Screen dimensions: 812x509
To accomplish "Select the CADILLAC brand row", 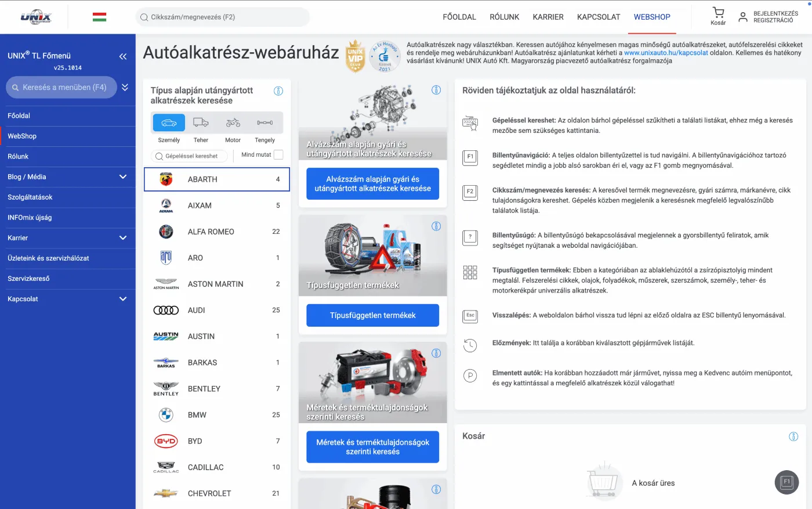I will 216,467.
